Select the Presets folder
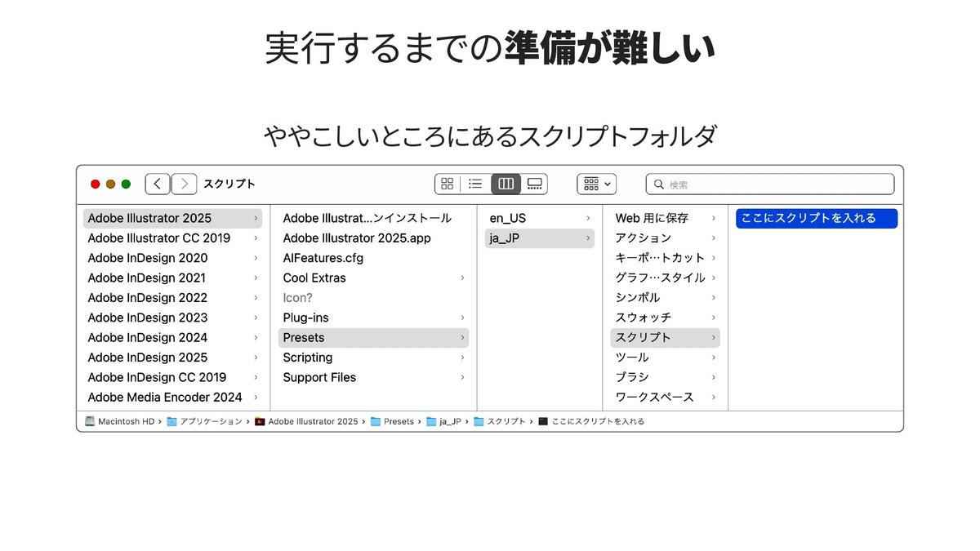 (373, 337)
